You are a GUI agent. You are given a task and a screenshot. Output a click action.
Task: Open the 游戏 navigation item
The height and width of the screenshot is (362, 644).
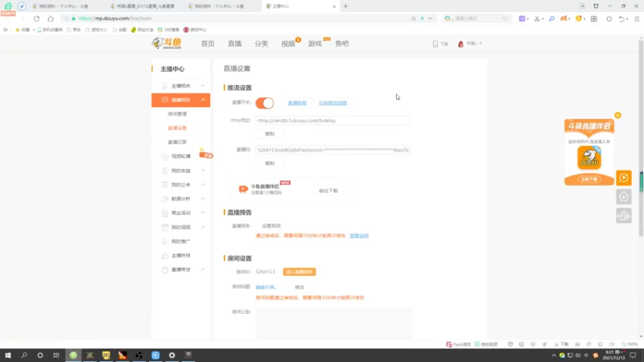pyautogui.click(x=315, y=43)
